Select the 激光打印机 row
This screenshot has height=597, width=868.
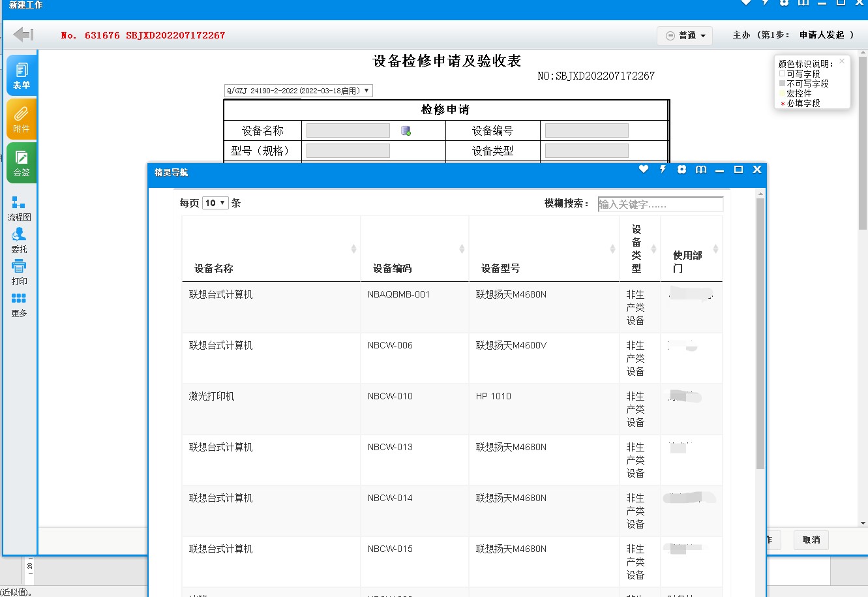(452, 409)
